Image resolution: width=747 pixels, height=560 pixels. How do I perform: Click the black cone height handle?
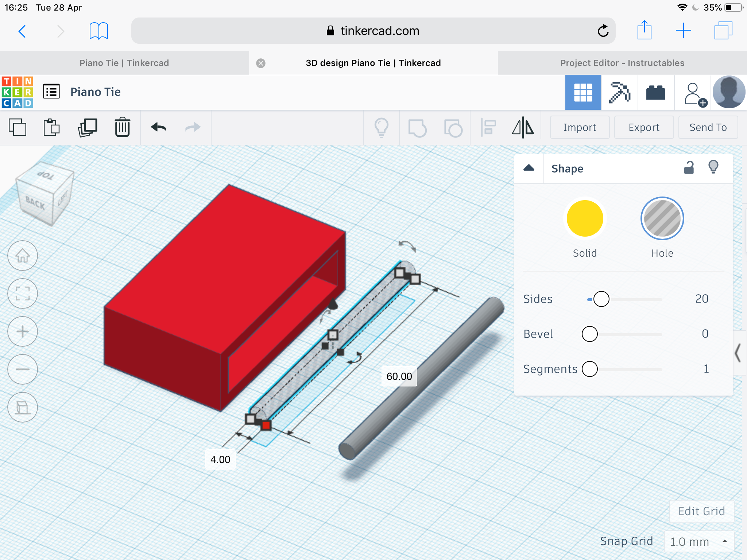pos(333,304)
